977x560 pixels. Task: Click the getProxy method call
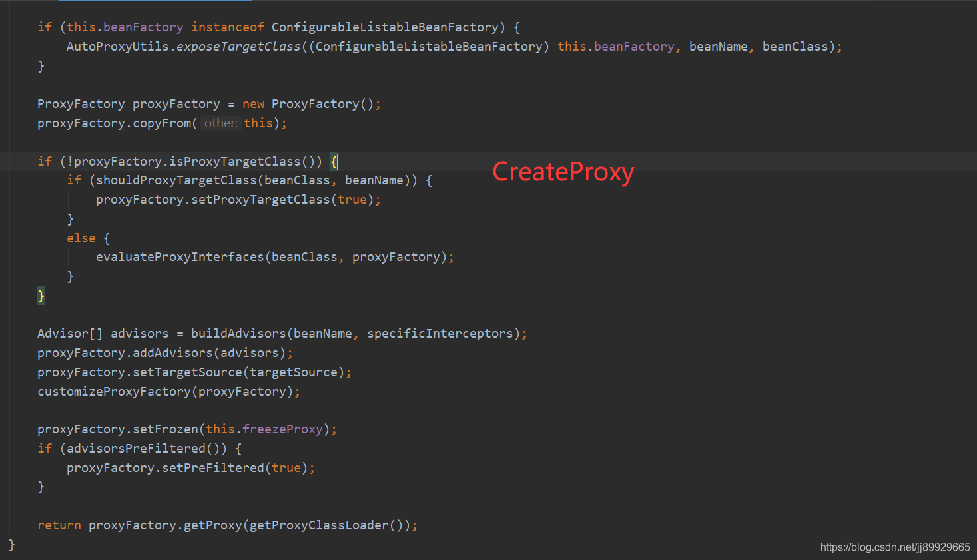(213, 525)
